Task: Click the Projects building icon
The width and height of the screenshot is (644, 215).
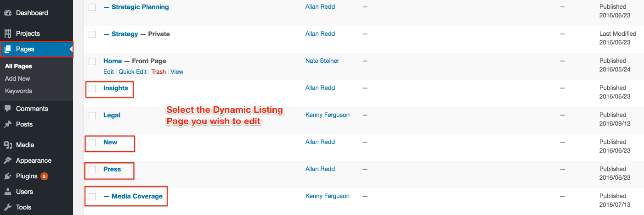Action: (x=8, y=33)
